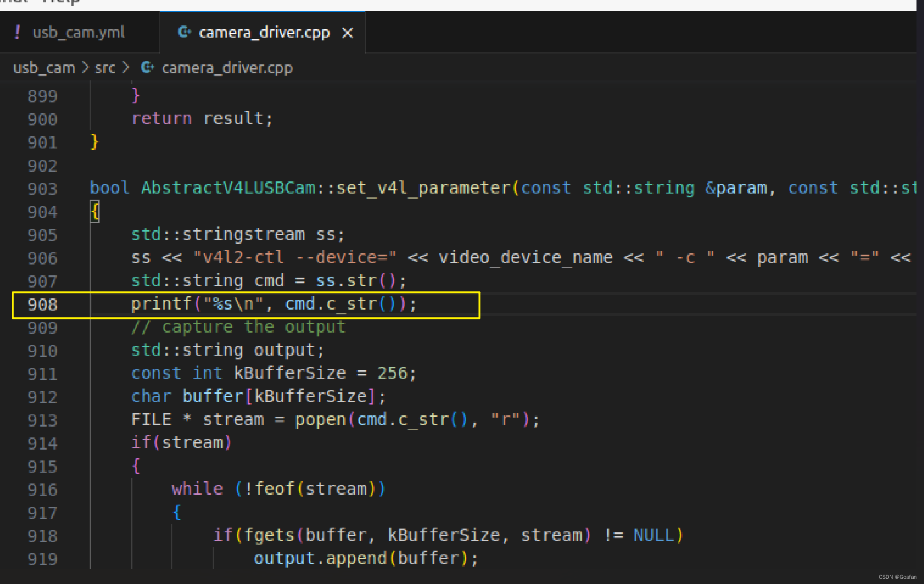This screenshot has width=924, height=584.
Task: Click the YAML file icon on usb_cam.yml tab
Action: tap(18, 32)
